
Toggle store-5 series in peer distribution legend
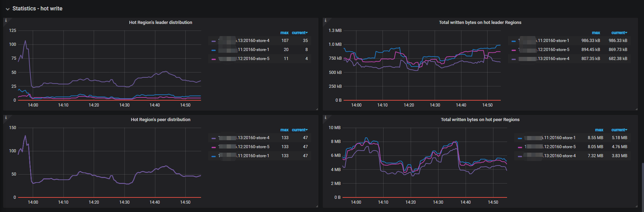(253, 147)
